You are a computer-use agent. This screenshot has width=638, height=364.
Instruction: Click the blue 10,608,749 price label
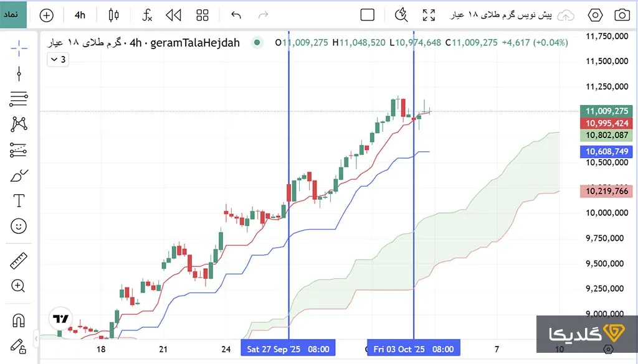(607, 151)
